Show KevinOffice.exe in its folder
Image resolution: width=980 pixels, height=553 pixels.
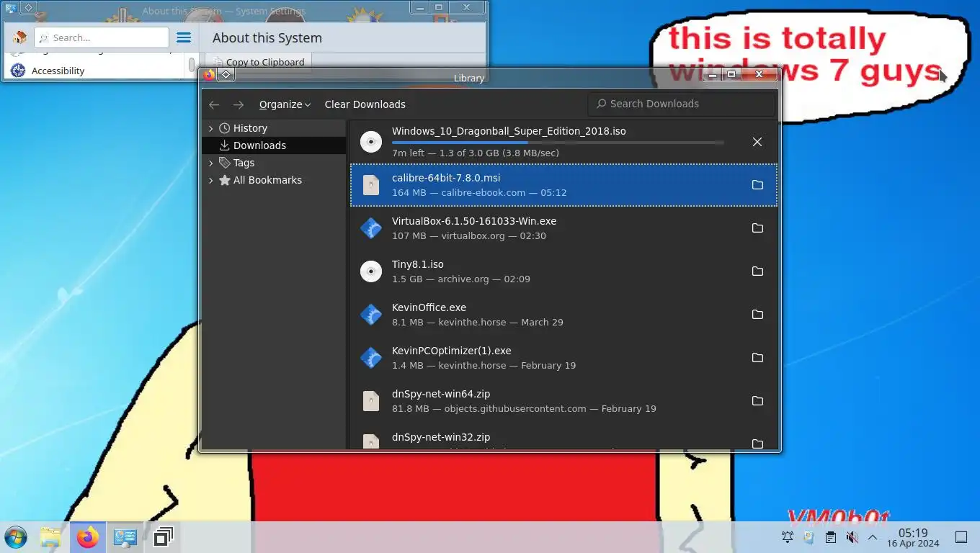[757, 315]
